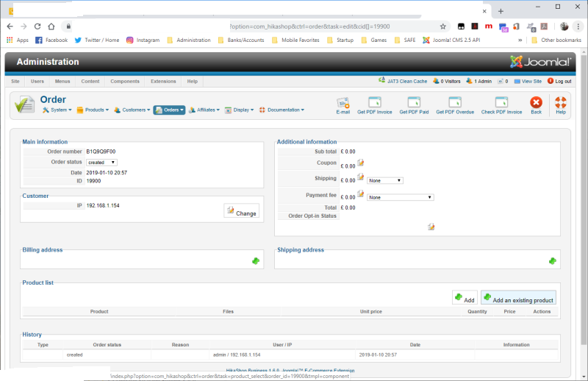Viewport: 588px width, 381px height.
Task: Click the E-mail toolbar icon
Action: (343, 103)
